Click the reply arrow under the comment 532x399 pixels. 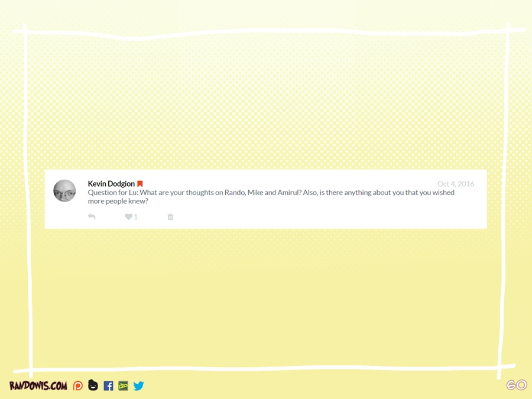(x=92, y=217)
